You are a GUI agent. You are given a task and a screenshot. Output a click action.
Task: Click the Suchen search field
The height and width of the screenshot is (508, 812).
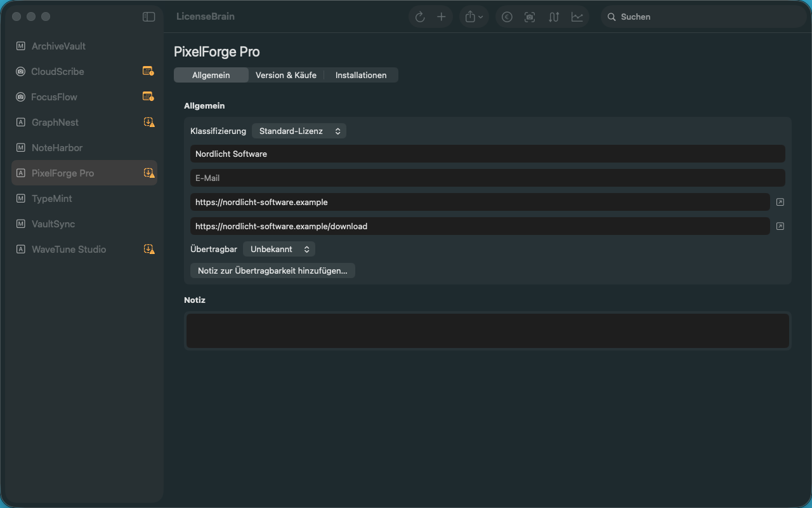(x=703, y=17)
